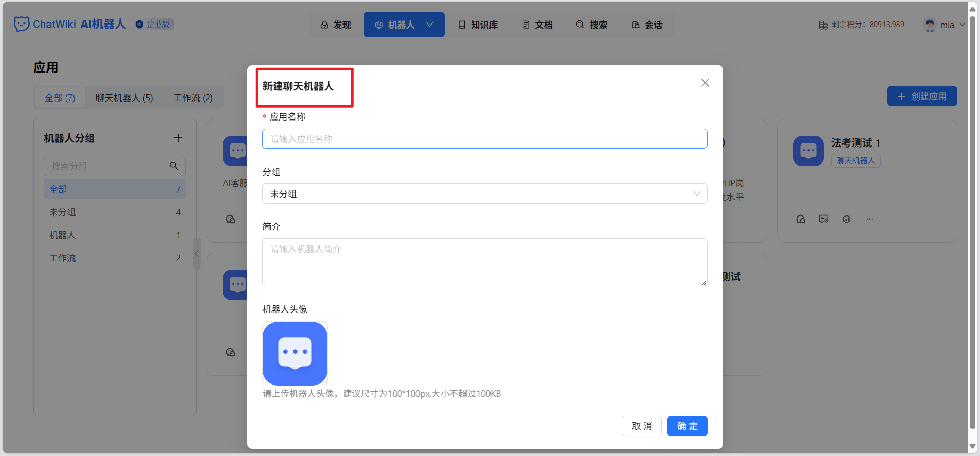The height and width of the screenshot is (456, 980).
Task: Click chat icon on lower-left app card
Action: (231, 352)
